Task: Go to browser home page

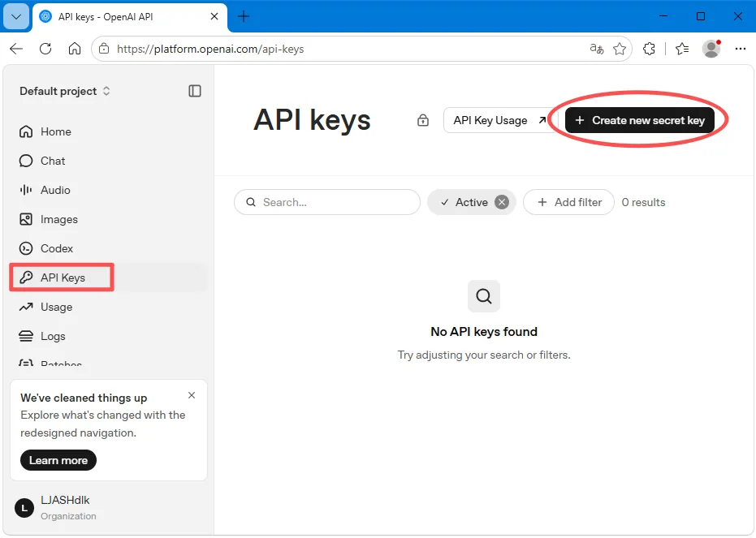Action: click(74, 49)
